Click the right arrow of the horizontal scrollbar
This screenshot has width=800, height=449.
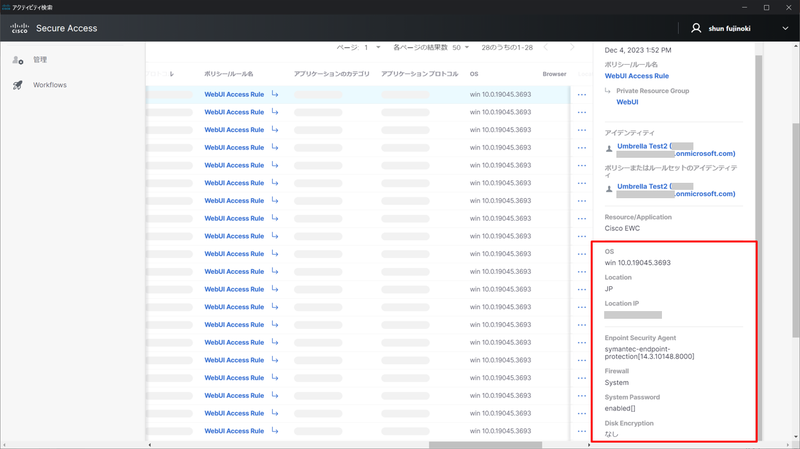point(589,445)
